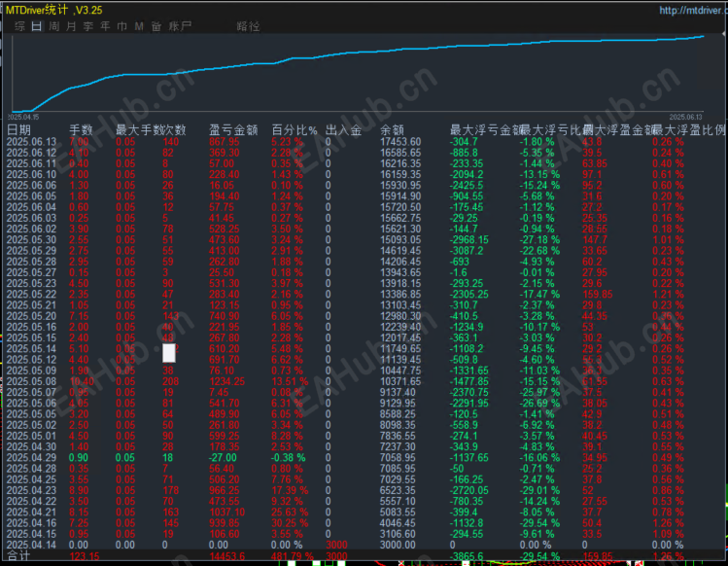
Task: Switch to the M tab
Action: click(x=139, y=26)
